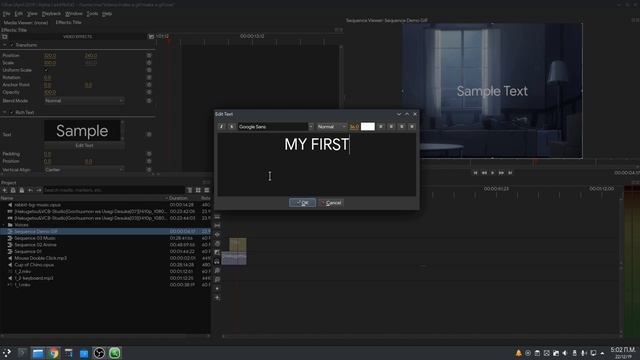Open the Normal font style dropdown

[x=331, y=127]
